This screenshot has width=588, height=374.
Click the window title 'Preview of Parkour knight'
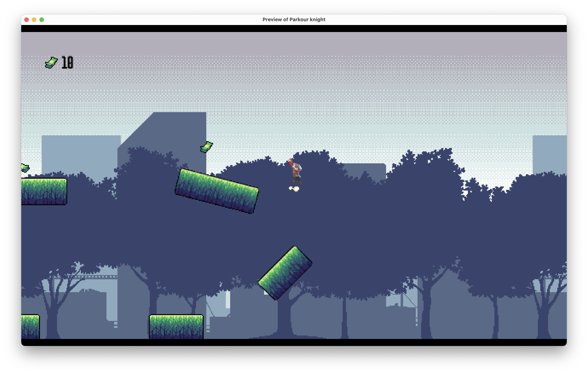tap(294, 20)
